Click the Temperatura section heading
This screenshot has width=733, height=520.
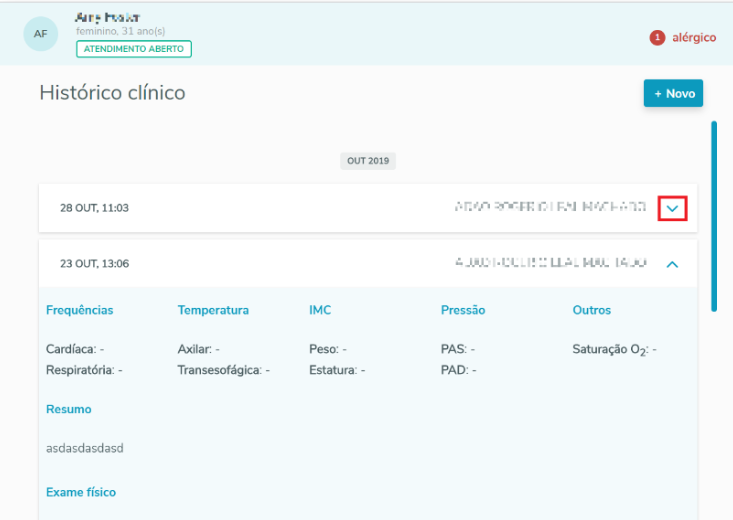point(213,310)
